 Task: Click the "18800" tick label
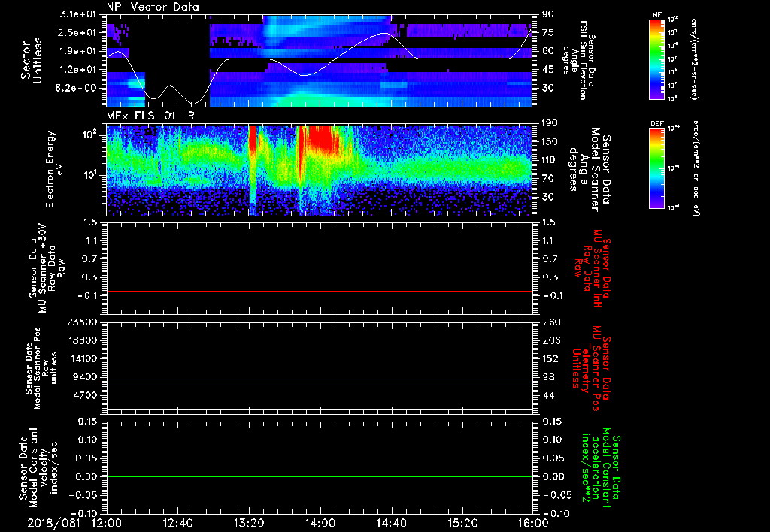point(83,340)
